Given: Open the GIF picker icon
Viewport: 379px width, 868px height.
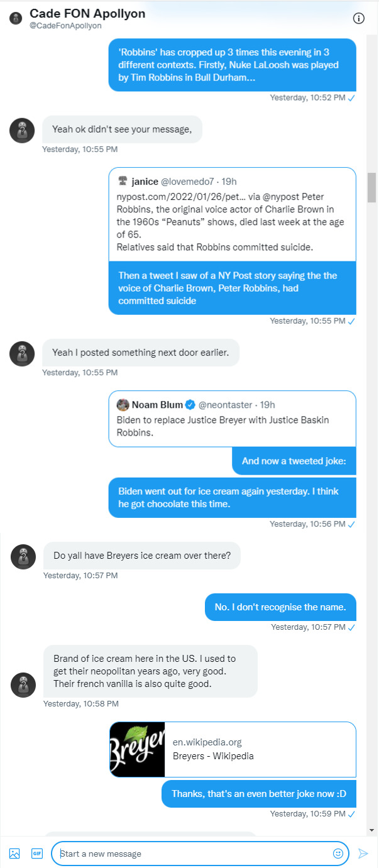Looking at the screenshot, I should click(37, 854).
